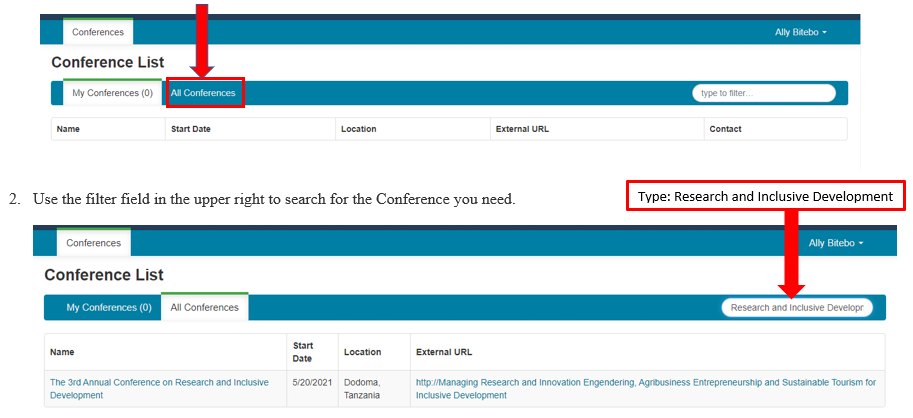913x418 pixels.
Task: Select All Conferences tab in lower list
Action: click(204, 307)
